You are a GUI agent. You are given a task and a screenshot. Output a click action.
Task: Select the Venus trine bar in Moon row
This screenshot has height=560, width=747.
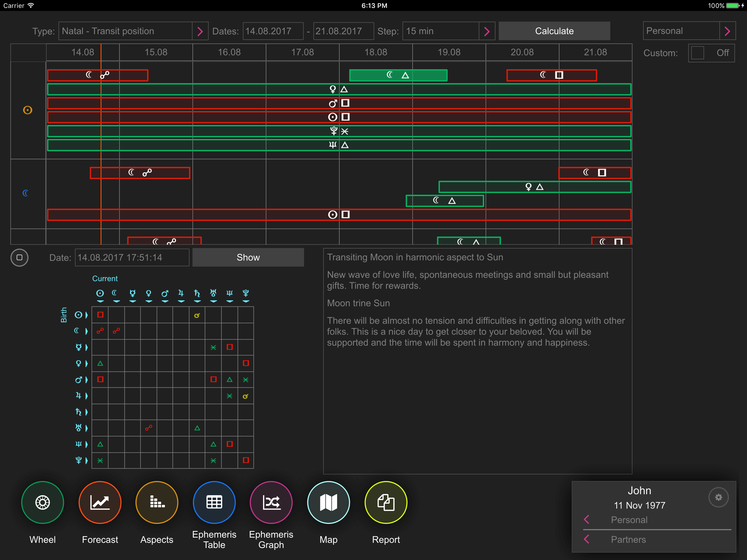click(x=535, y=187)
